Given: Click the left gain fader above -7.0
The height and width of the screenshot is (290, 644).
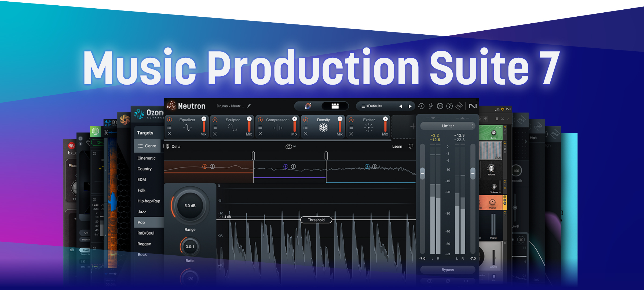Looking at the screenshot, I should [x=422, y=173].
